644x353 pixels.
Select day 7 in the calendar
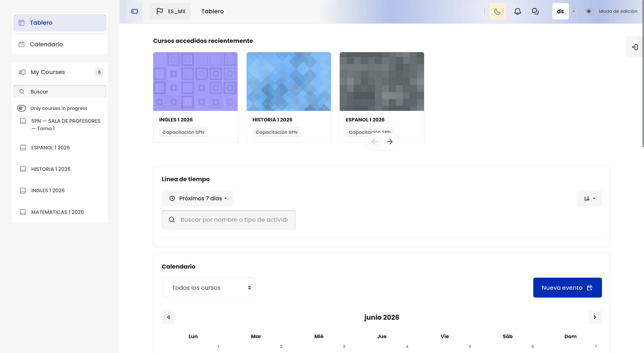pyautogui.click(x=596, y=346)
